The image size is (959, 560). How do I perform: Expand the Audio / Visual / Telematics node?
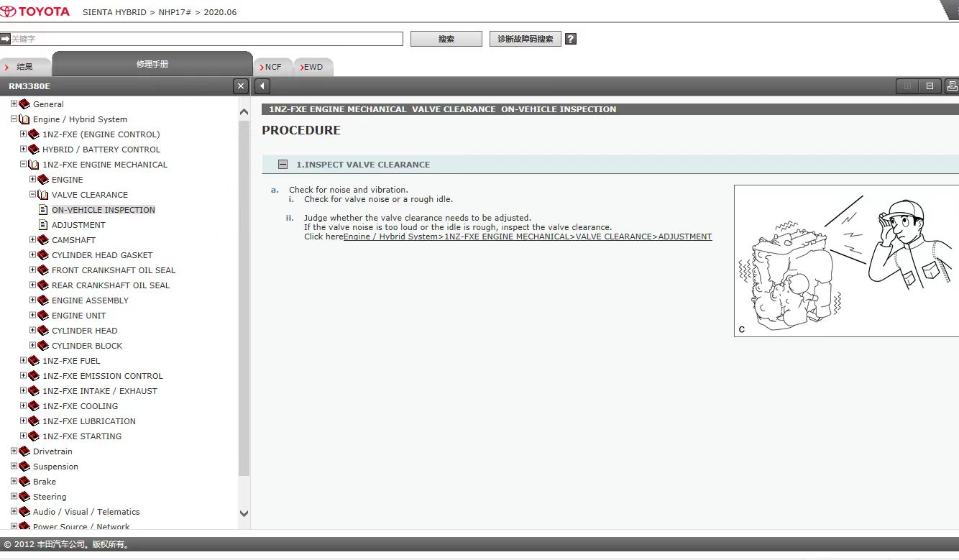[x=14, y=512]
